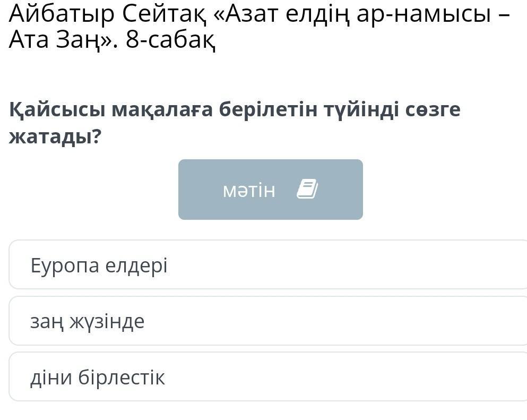The image size is (527, 420).
Task: Click 8-сабақ in the lesson heading
Action: click(170, 40)
